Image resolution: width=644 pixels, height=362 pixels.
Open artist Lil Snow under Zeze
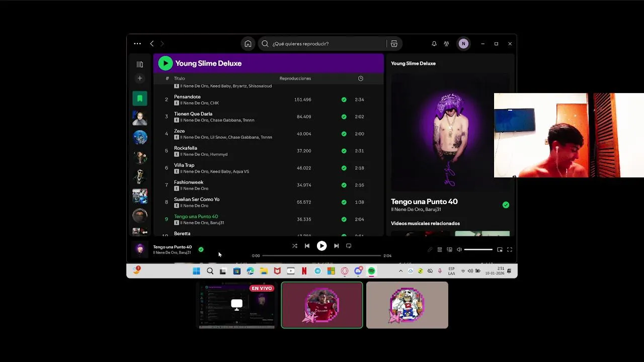(x=217, y=137)
